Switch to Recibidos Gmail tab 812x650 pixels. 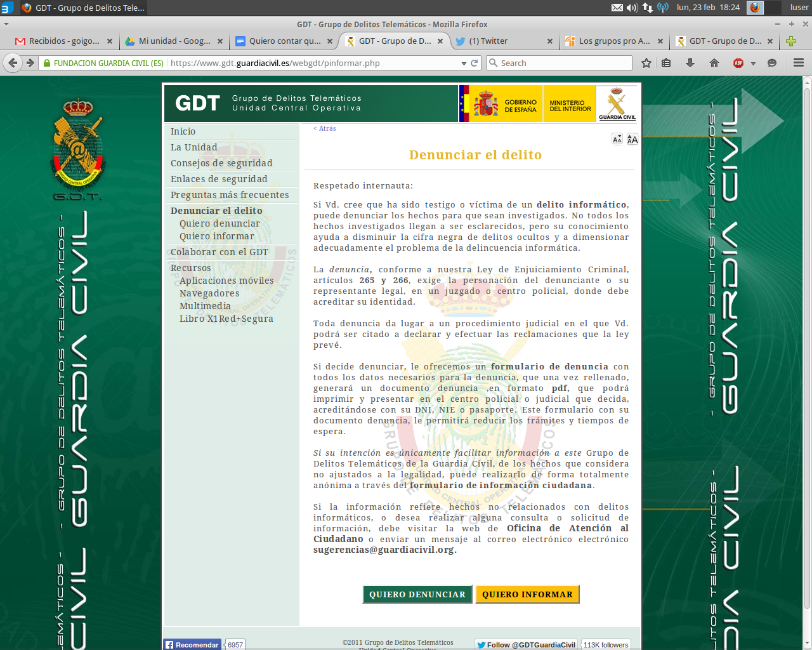pyautogui.click(x=63, y=41)
